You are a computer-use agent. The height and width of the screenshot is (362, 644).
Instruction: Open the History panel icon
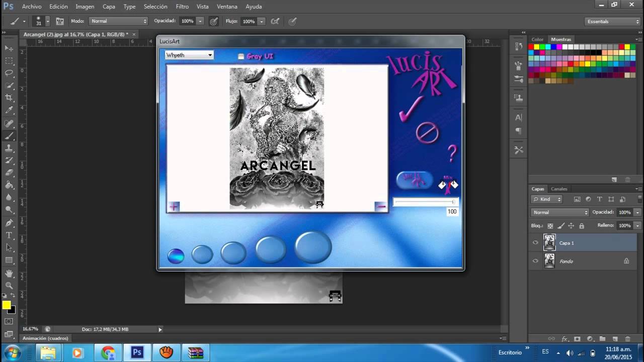(x=519, y=47)
